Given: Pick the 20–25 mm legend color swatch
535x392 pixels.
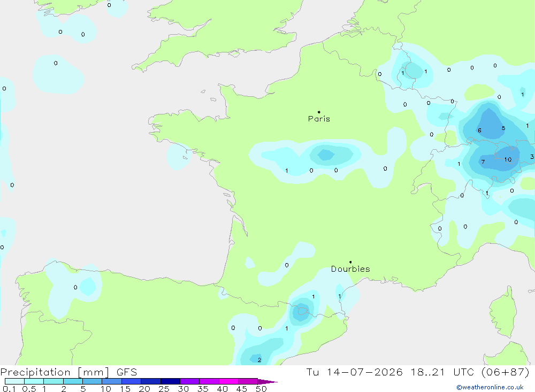Looking at the screenshot, I should pos(151,381).
